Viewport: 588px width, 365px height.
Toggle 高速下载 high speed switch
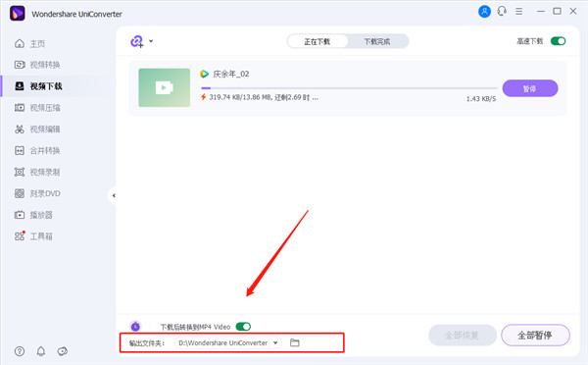(558, 41)
